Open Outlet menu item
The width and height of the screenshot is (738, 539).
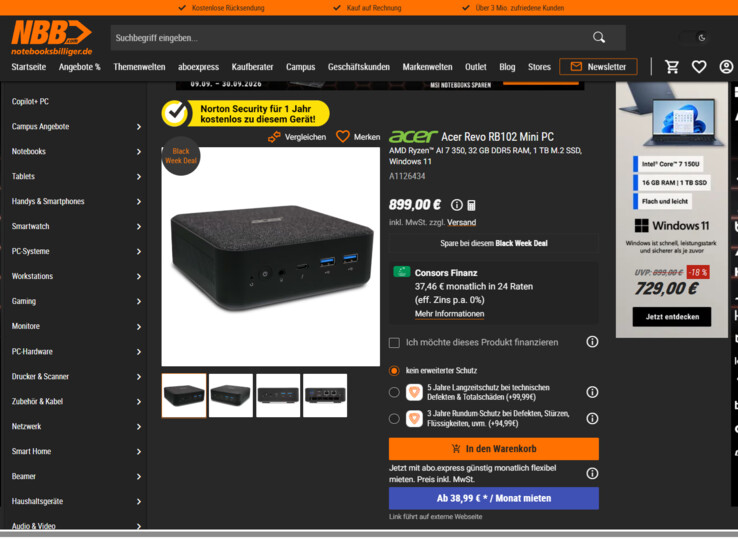tap(475, 67)
